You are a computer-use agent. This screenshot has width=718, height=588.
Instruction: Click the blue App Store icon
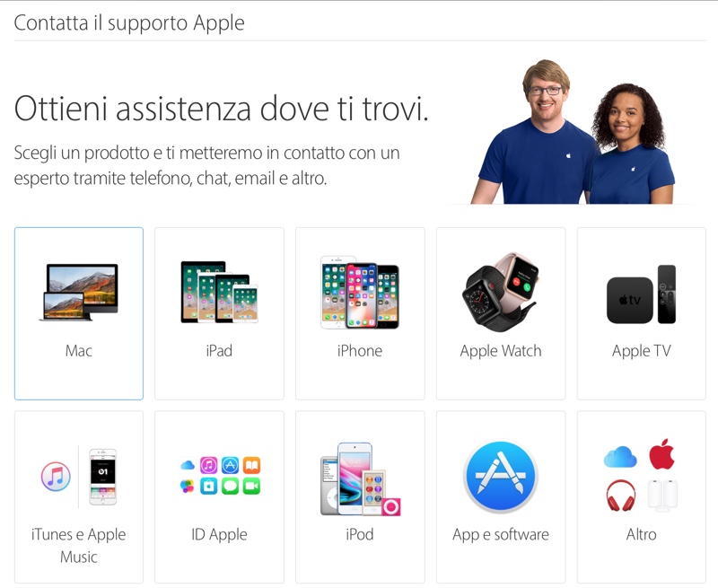(x=501, y=477)
